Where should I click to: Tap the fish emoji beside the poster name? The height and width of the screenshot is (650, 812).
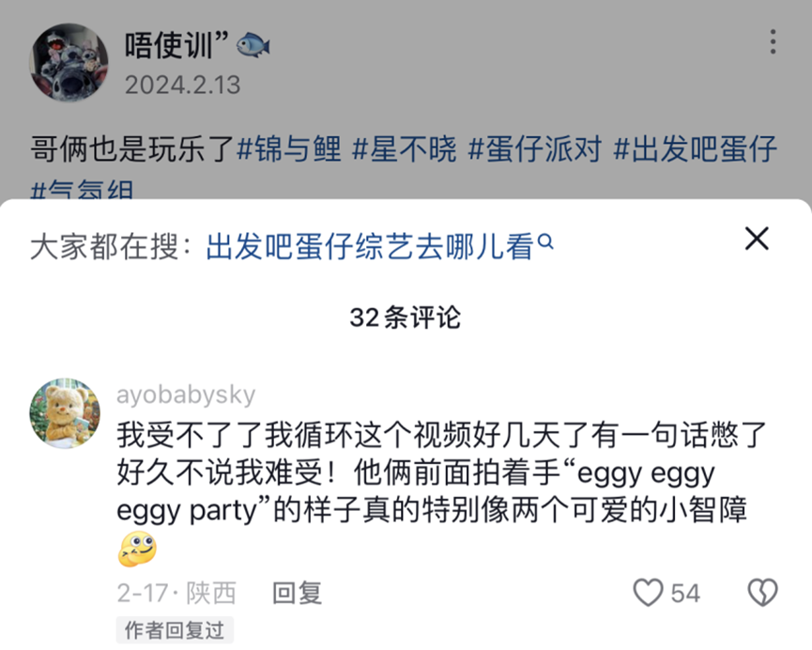pyautogui.click(x=253, y=43)
